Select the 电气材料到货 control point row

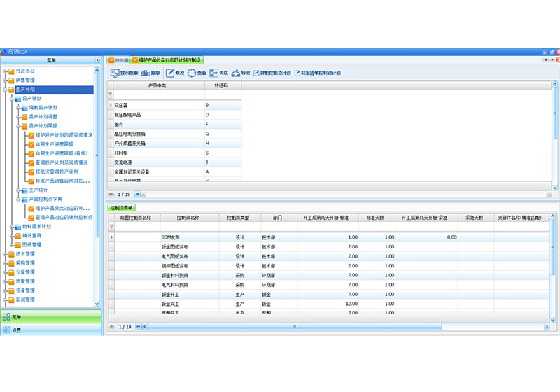coord(329,285)
